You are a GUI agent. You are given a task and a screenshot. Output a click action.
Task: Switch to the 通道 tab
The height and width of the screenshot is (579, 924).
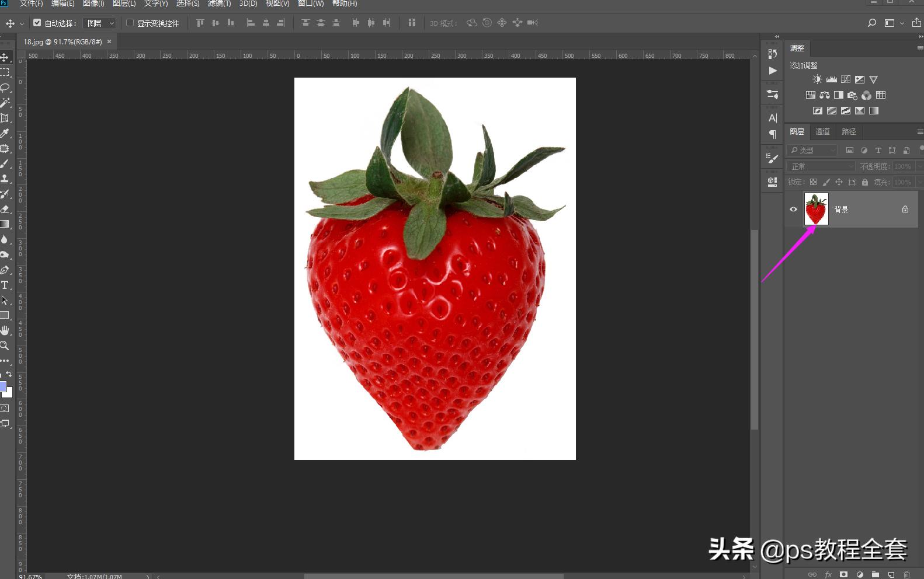pyautogui.click(x=822, y=131)
